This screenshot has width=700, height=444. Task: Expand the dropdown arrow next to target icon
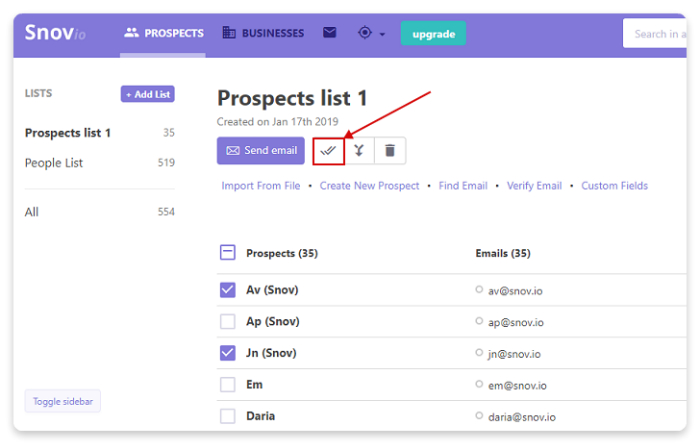(x=382, y=34)
